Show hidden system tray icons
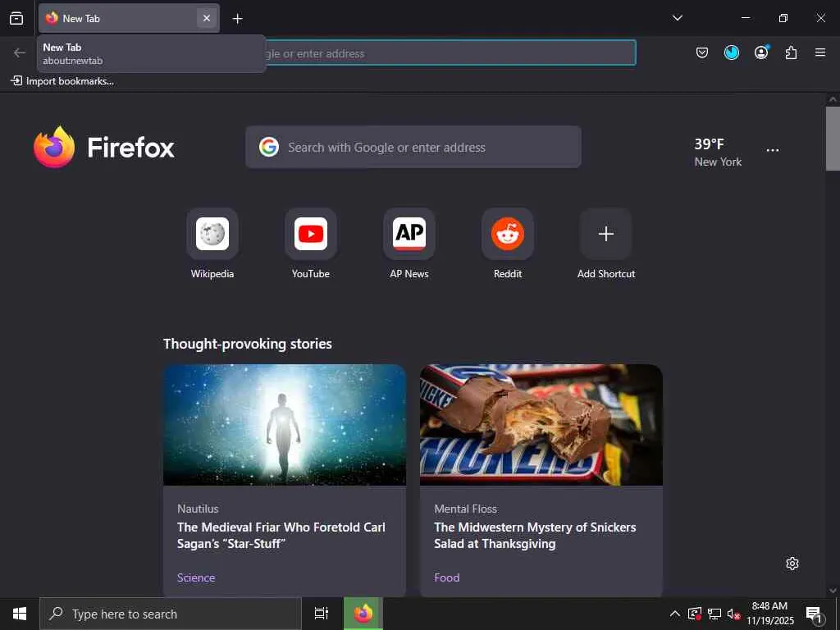 click(675, 614)
